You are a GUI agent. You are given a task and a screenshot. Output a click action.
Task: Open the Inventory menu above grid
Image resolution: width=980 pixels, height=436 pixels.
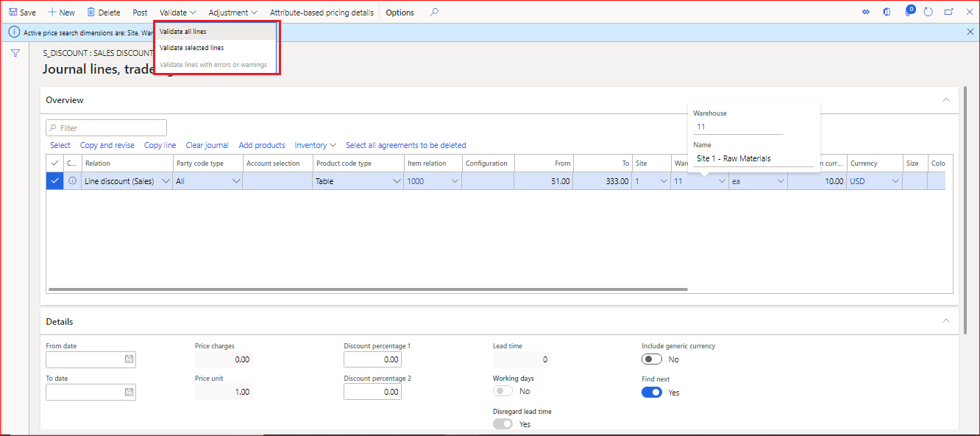tap(315, 145)
